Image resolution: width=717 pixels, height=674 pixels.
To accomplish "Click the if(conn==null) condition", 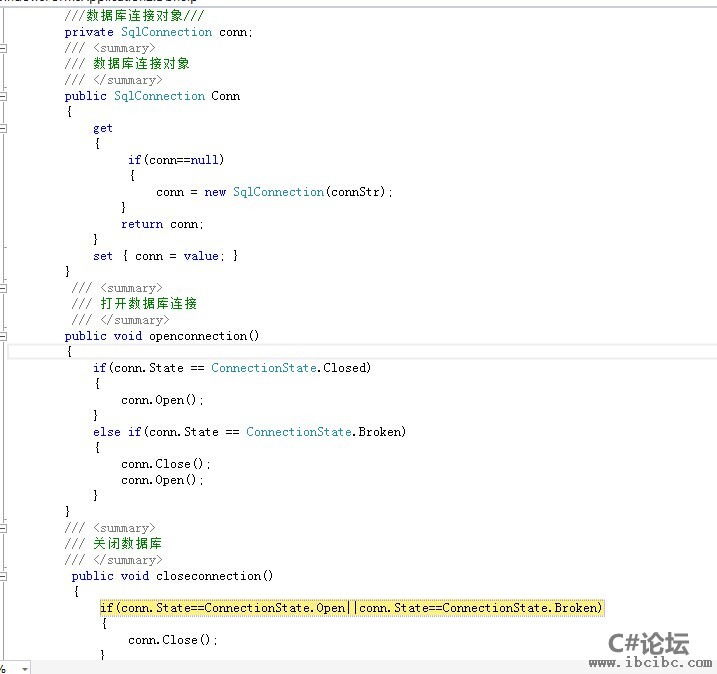I will [x=176, y=160].
